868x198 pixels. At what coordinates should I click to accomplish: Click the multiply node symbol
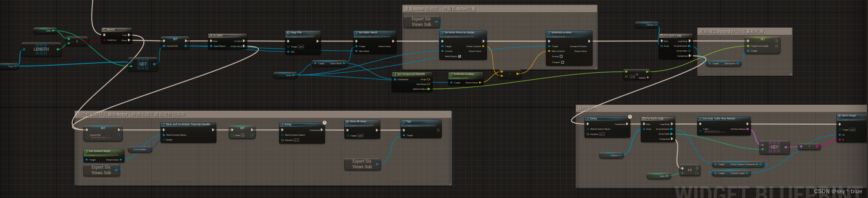(x=637, y=74)
